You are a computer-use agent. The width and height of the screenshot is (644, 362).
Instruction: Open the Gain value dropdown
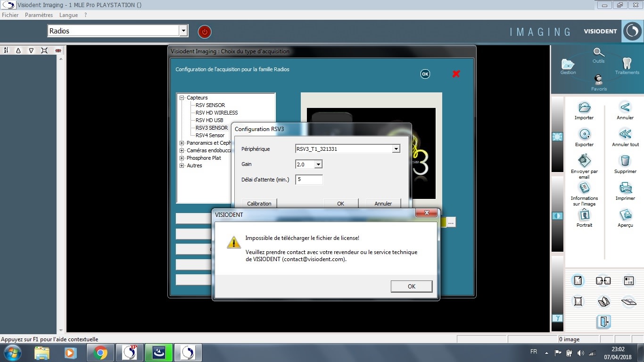[x=318, y=164]
